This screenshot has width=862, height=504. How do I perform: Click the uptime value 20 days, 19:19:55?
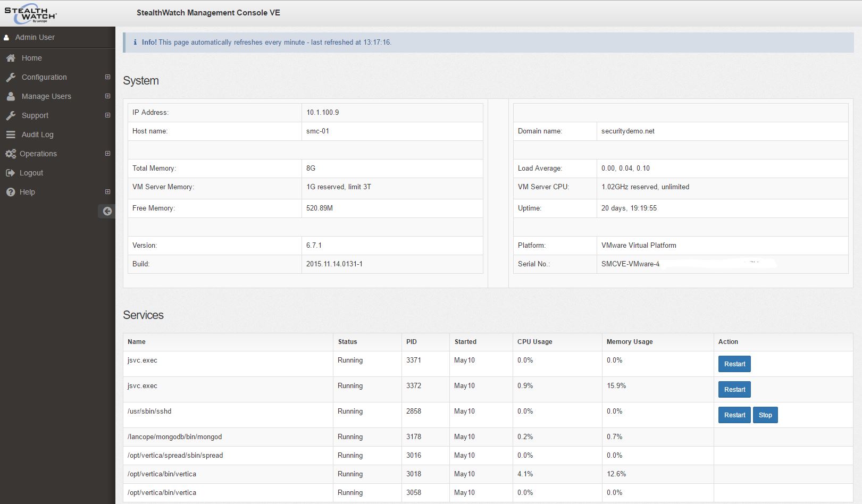coord(629,208)
